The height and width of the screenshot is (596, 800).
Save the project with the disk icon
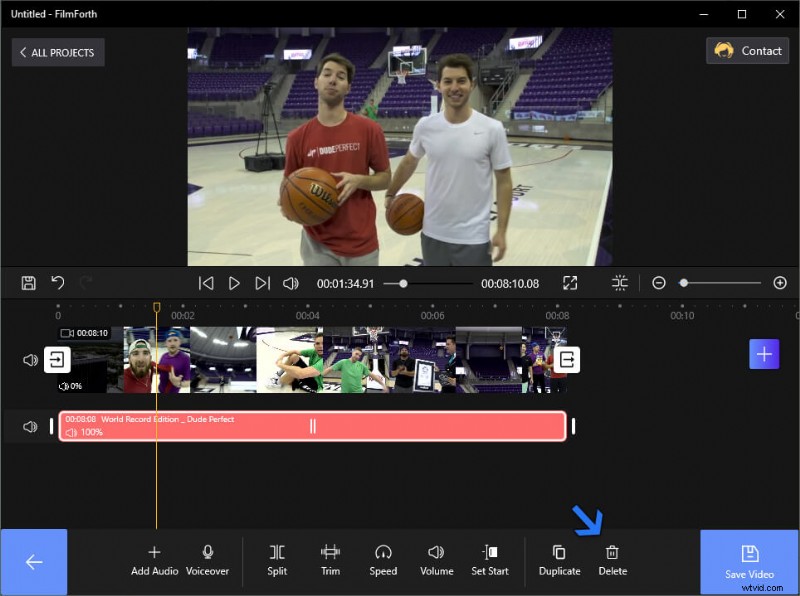coord(29,283)
